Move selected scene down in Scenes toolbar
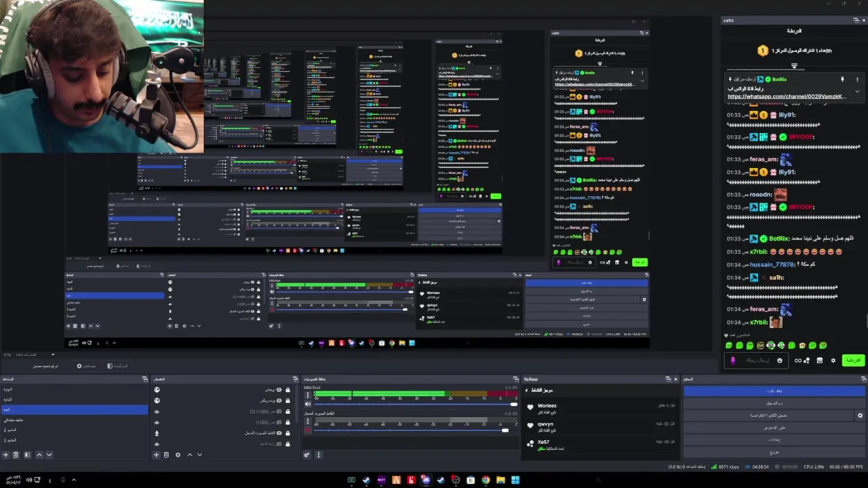This screenshot has width=868, height=488. coord(50,454)
